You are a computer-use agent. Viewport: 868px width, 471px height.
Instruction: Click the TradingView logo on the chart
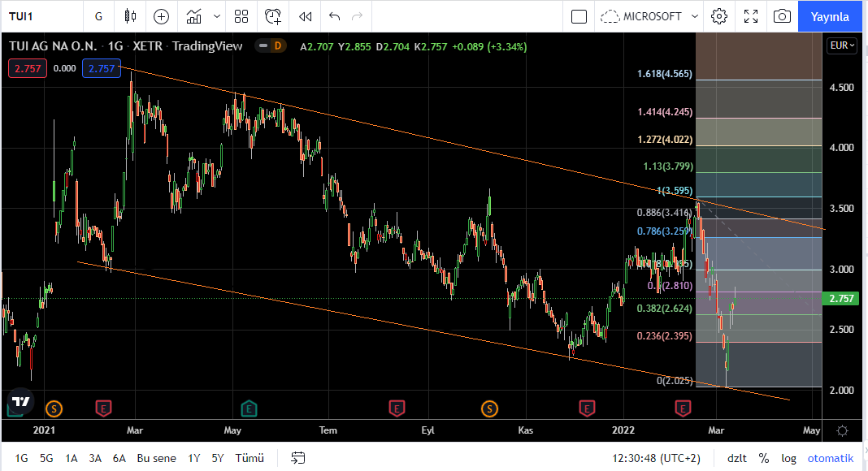[x=20, y=401]
